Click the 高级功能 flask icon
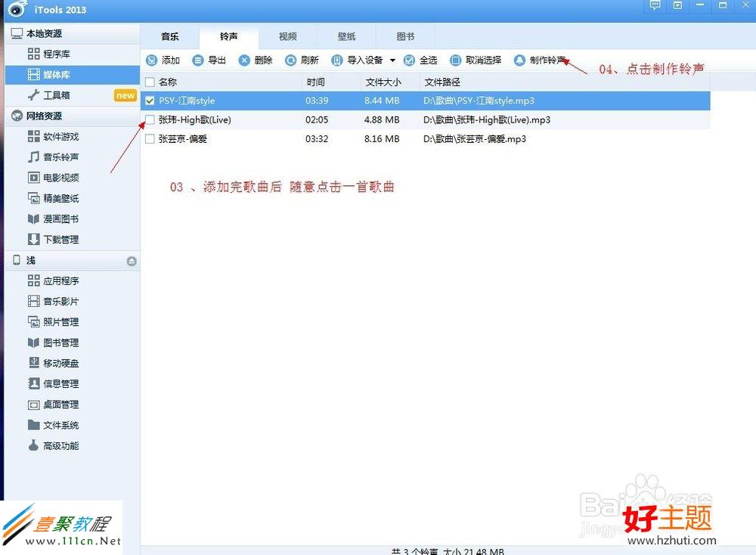This screenshot has width=756, height=555. pos(34,445)
